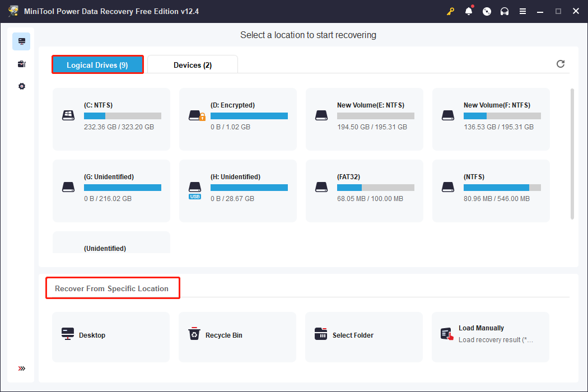Open the toolbox utilities sidebar icon
Image resolution: width=588 pixels, height=392 pixels.
(x=21, y=64)
